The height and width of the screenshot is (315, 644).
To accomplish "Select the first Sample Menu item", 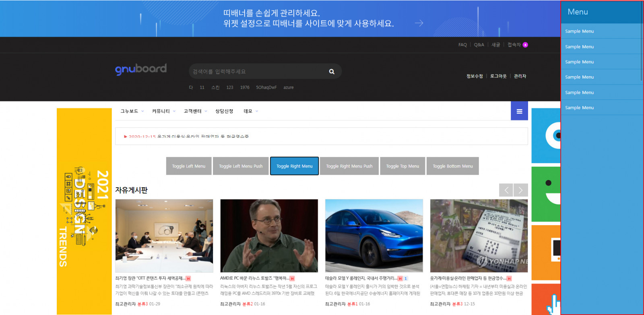I will point(579,31).
